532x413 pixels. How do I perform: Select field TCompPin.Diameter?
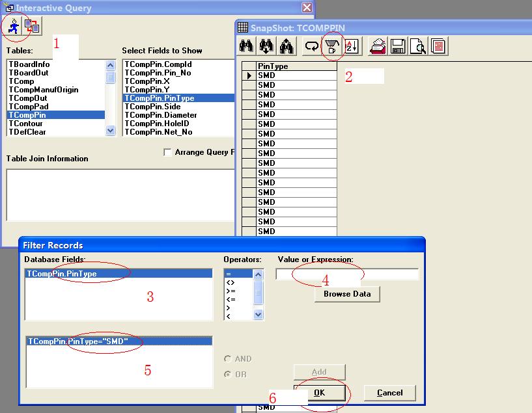point(179,115)
